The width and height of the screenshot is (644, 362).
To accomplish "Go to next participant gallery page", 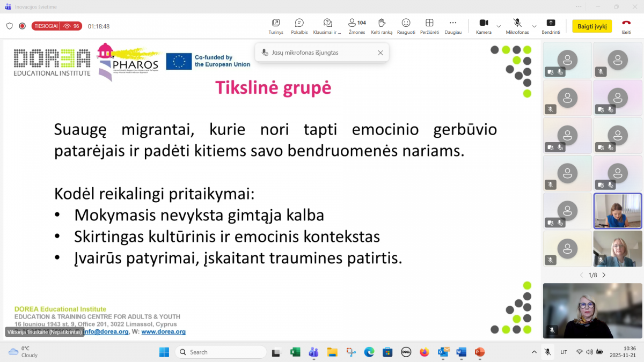I will pyautogui.click(x=604, y=275).
